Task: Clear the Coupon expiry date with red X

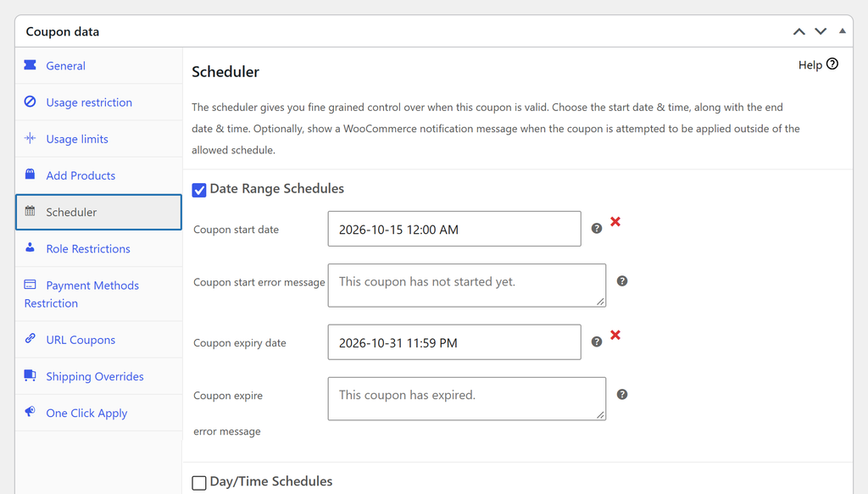Action: pyautogui.click(x=615, y=336)
